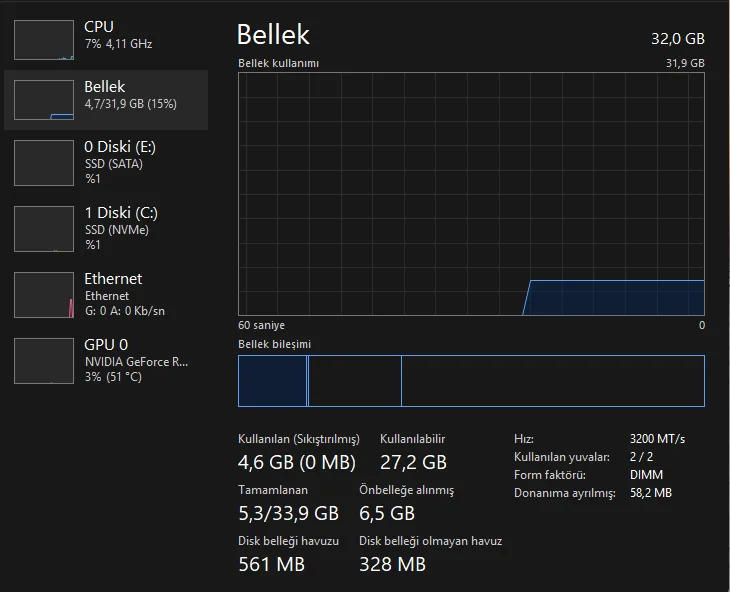Select the Bellek mini graph thumbnail
Viewport: 730px width, 592px height.
(44, 101)
